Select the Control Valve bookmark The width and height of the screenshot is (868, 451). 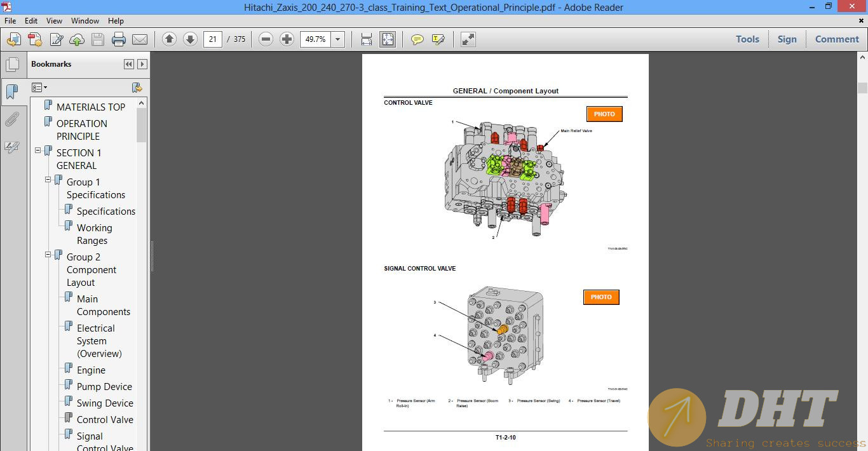[x=105, y=420]
